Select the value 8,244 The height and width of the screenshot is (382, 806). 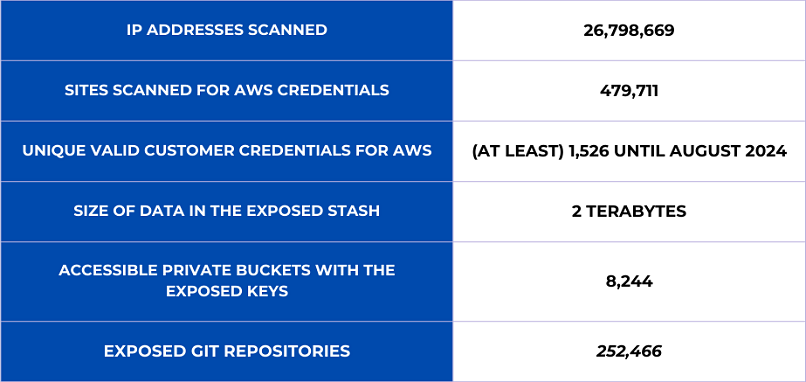tap(629, 282)
